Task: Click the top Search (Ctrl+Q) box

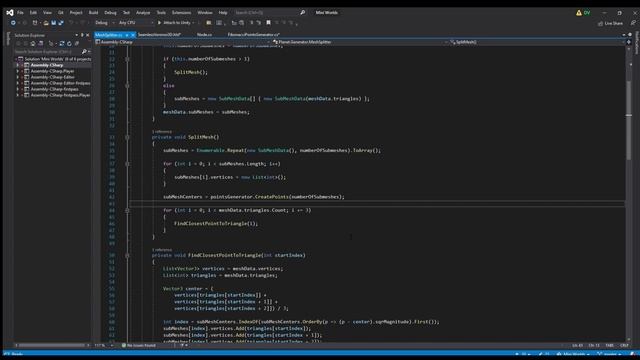Action: click(x=269, y=13)
